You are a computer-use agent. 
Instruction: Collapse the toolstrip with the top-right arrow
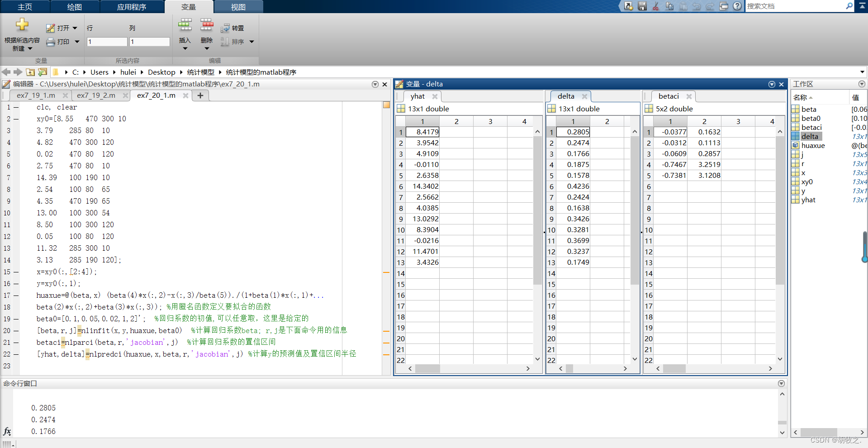(862, 6)
